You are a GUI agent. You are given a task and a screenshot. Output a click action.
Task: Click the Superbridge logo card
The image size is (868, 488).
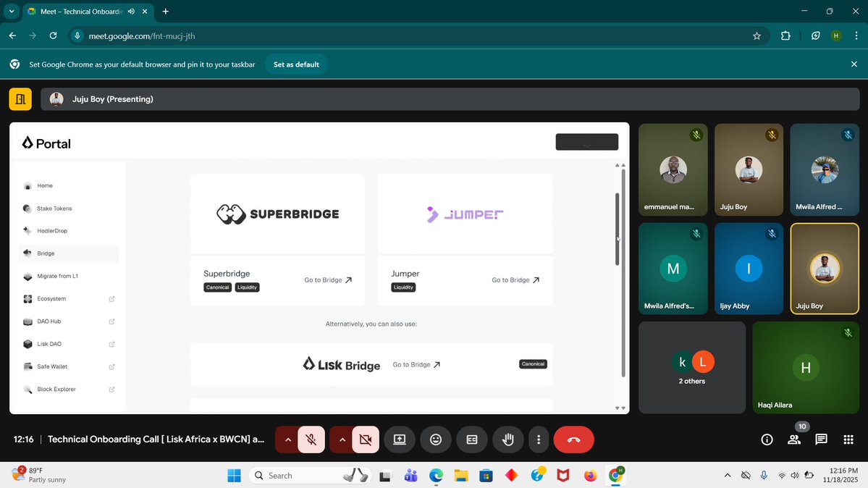[277, 214]
